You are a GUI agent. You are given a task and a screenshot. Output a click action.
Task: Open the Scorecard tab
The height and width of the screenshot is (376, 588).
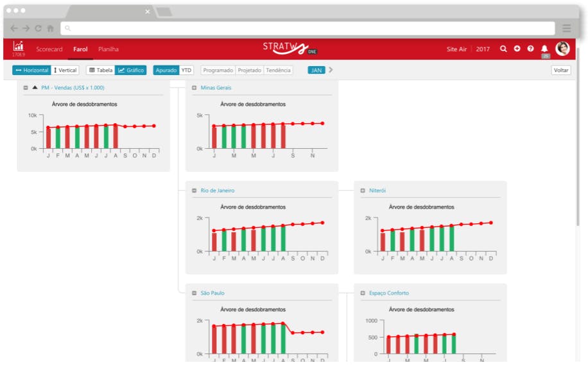pos(49,49)
